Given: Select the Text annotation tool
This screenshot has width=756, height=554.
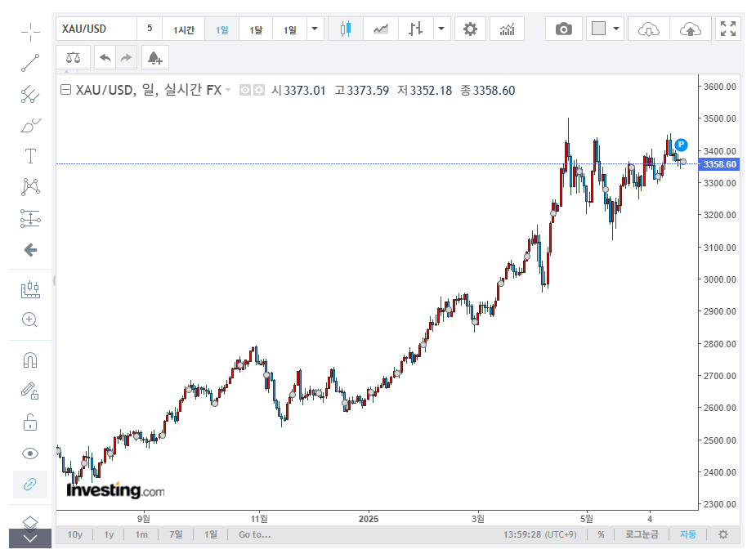Looking at the screenshot, I should (30, 156).
